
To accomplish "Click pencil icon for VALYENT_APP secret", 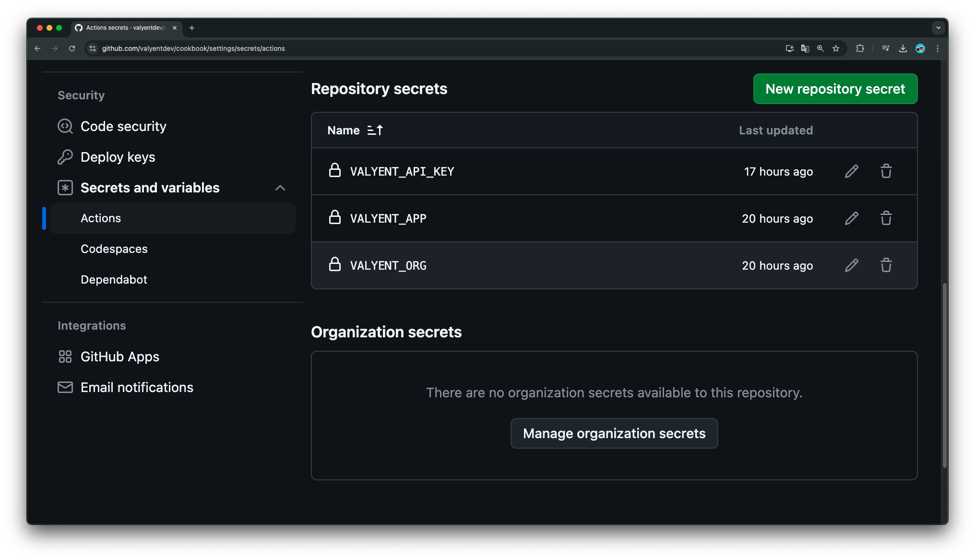I will pos(852,218).
